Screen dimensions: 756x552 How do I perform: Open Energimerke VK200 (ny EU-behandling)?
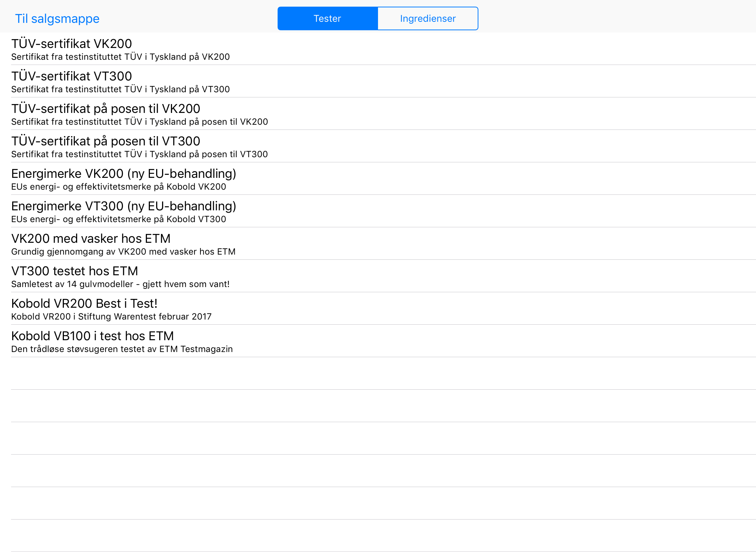[124, 174]
